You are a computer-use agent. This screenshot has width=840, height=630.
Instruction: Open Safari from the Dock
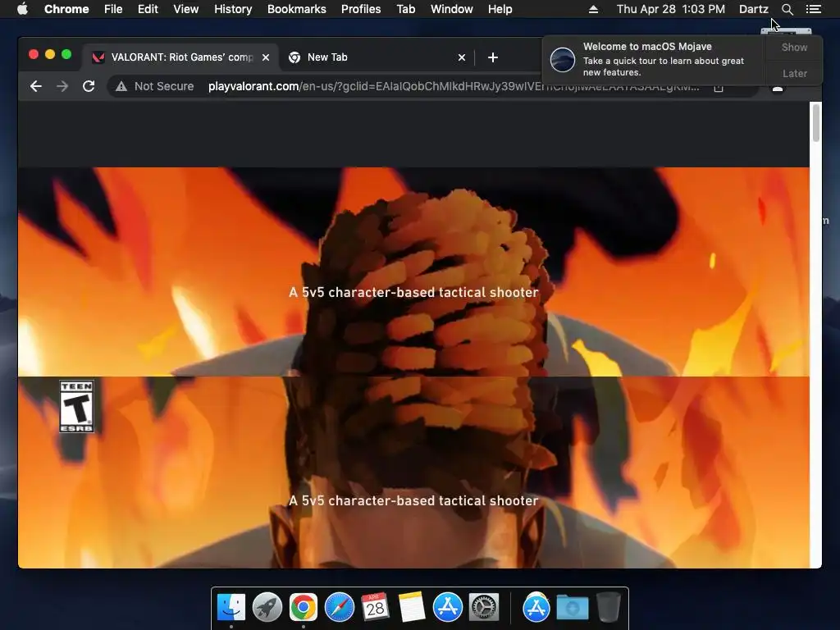point(340,607)
